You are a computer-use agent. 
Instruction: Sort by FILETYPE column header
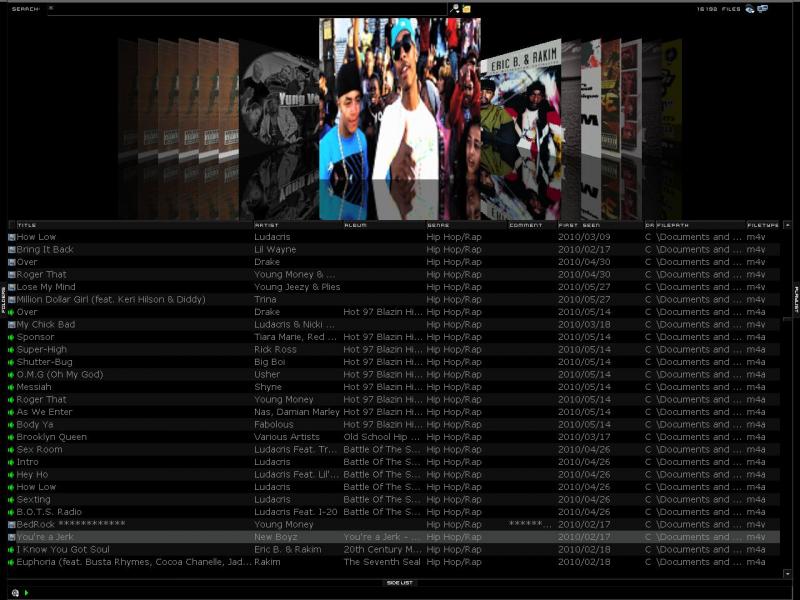[763, 225]
